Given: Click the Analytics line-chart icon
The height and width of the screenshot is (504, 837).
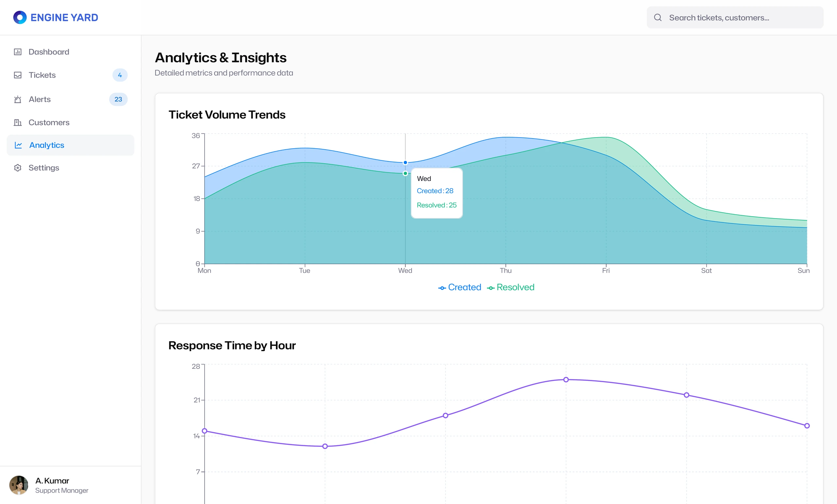Looking at the screenshot, I should pyautogui.click(x=18, y=145).
